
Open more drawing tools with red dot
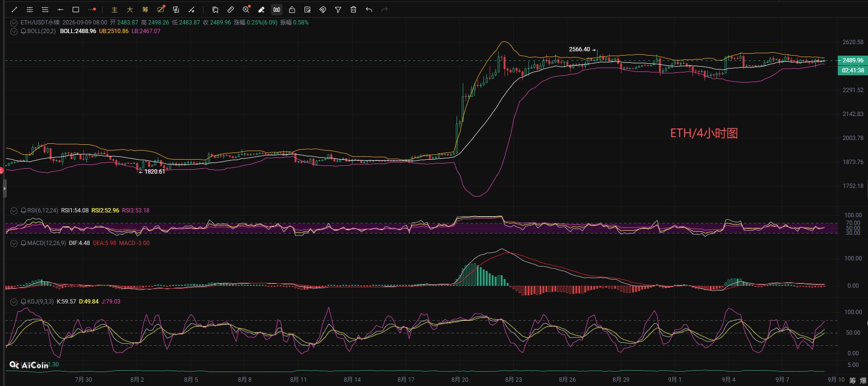[x=92, y=10]
